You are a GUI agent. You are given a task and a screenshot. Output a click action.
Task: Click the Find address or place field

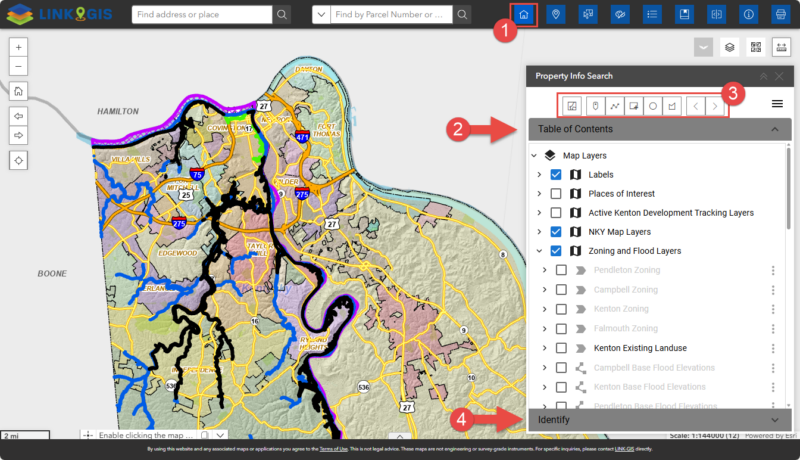[x=202, y=14]
